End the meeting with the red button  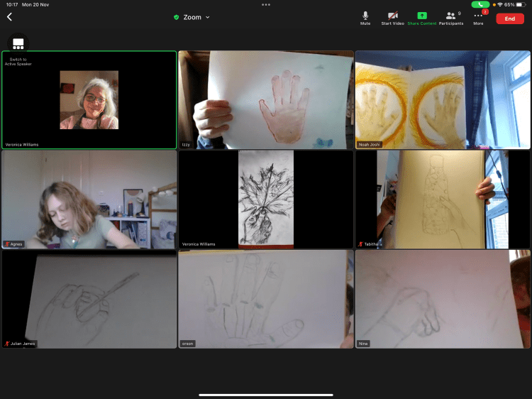510,18
